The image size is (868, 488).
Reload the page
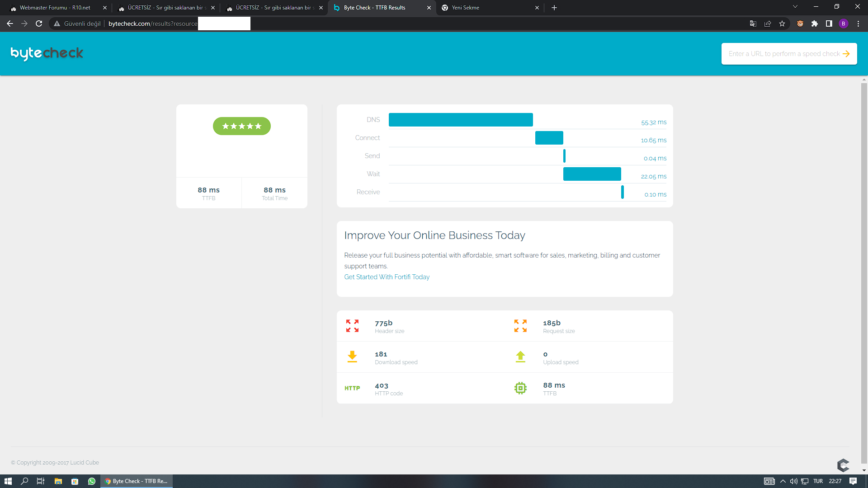(x=39, y=23)
